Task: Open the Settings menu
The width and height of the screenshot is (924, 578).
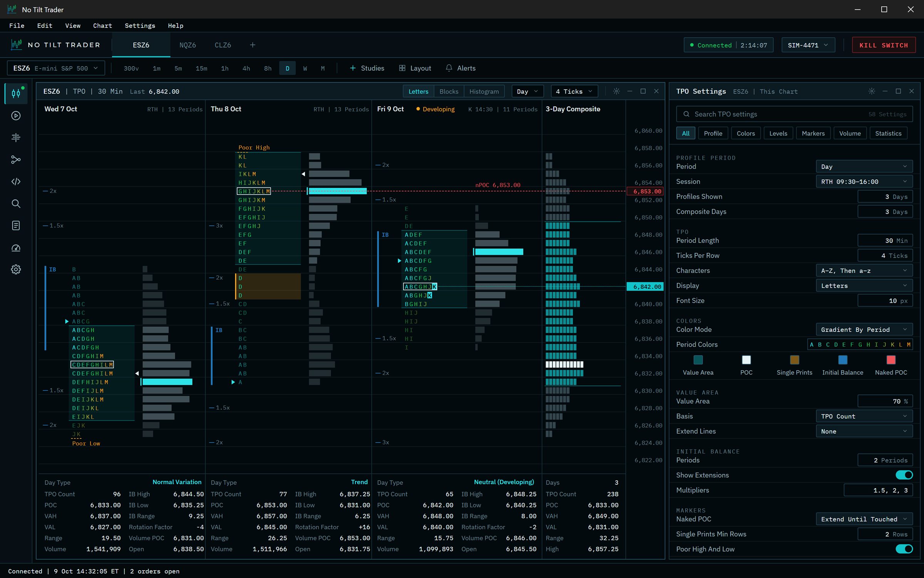Action: pyautogui.click(x=140, y=25)
